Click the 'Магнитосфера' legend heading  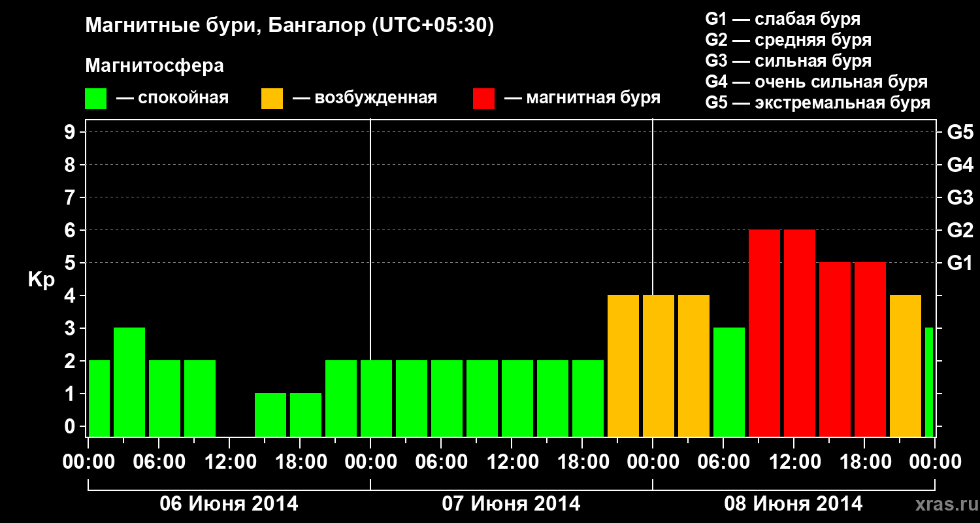pyautogui.click(x=155, y=66)
